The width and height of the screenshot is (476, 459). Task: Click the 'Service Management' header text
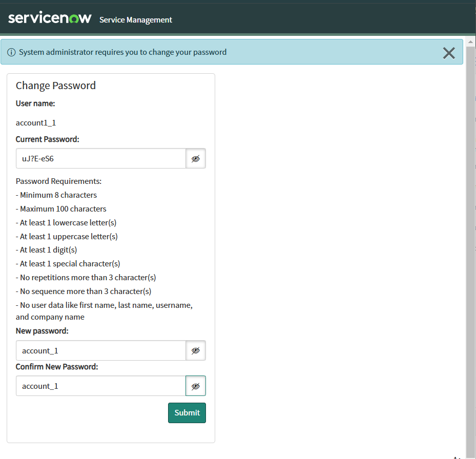pos(136,20)
